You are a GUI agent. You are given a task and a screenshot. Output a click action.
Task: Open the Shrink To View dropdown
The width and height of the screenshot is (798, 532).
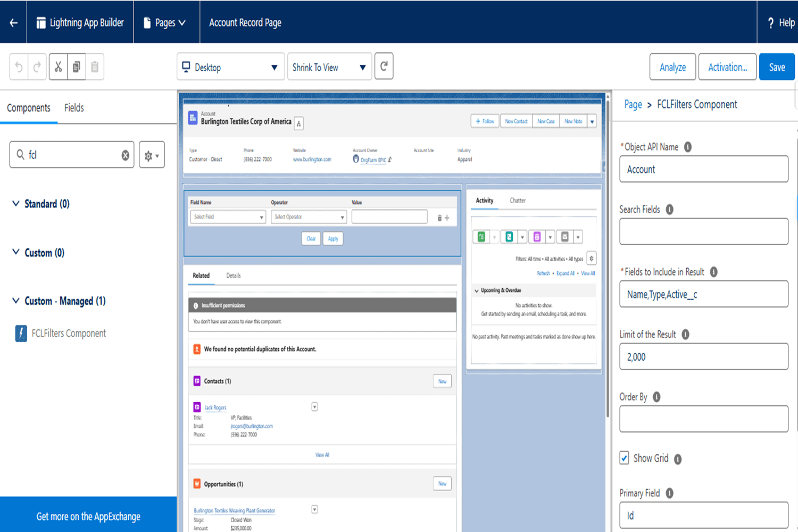[329, 67]
